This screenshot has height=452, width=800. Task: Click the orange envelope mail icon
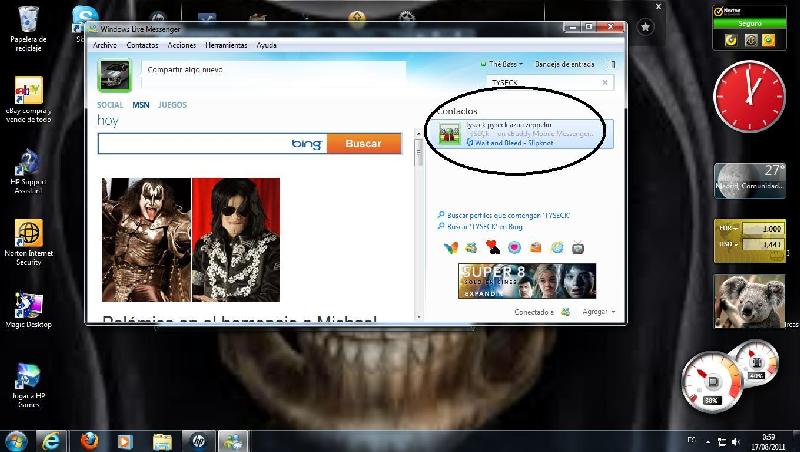point(536,248)
